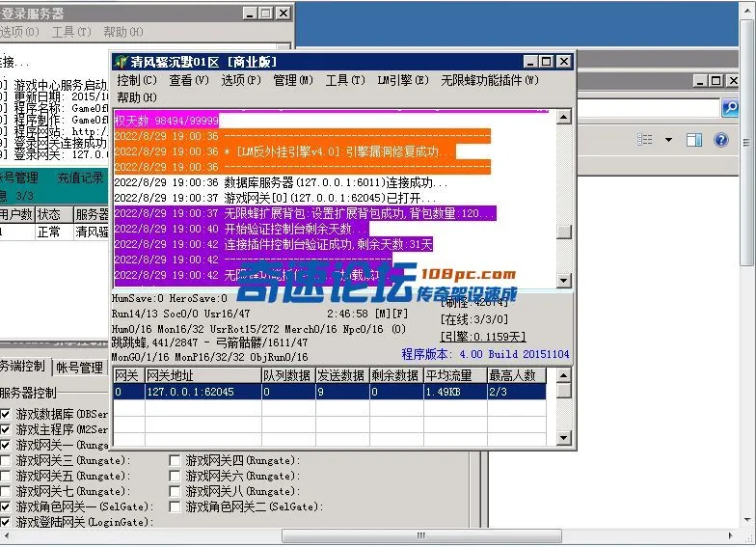Screen dimensions: 756x547
Task: Click the 清风骚沉默01区 title bar app icon
Action: 121,62
